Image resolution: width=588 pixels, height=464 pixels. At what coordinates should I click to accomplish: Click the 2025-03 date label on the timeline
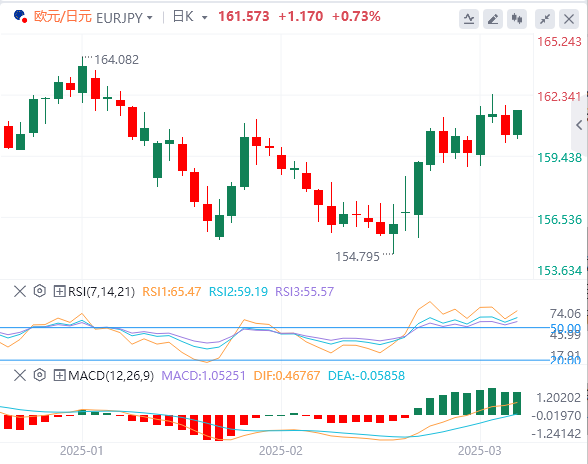[479, 450]
